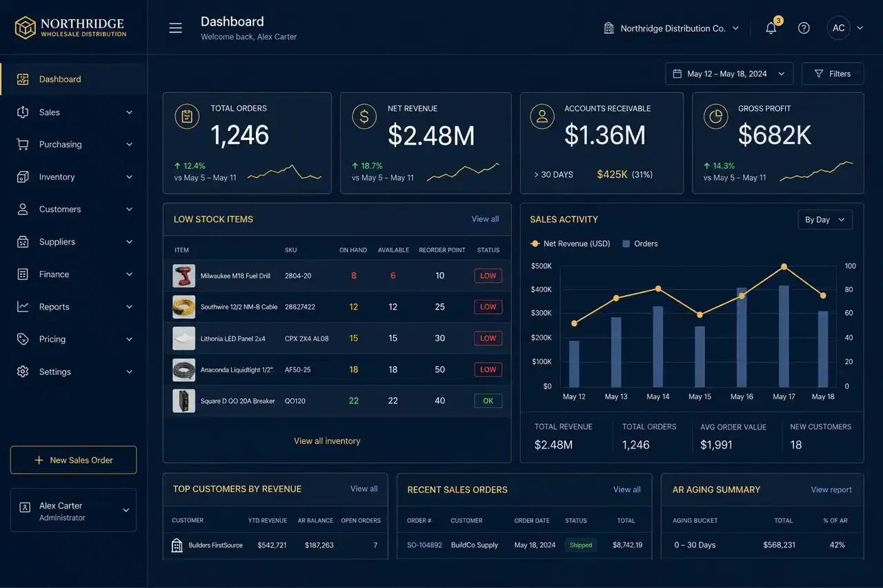Click the Inventory boxes icon
This screenshot has height=588, width=883.
[x=23, y=177]
